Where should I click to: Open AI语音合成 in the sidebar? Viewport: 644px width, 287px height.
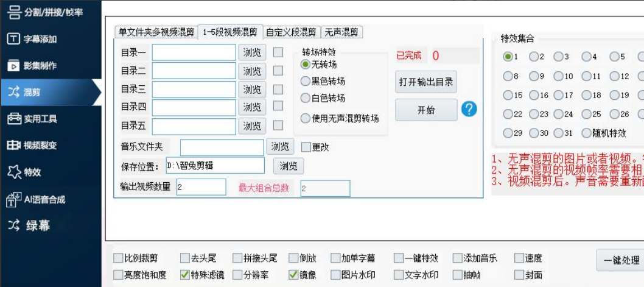pyautogui.click(x=44, y=199)
